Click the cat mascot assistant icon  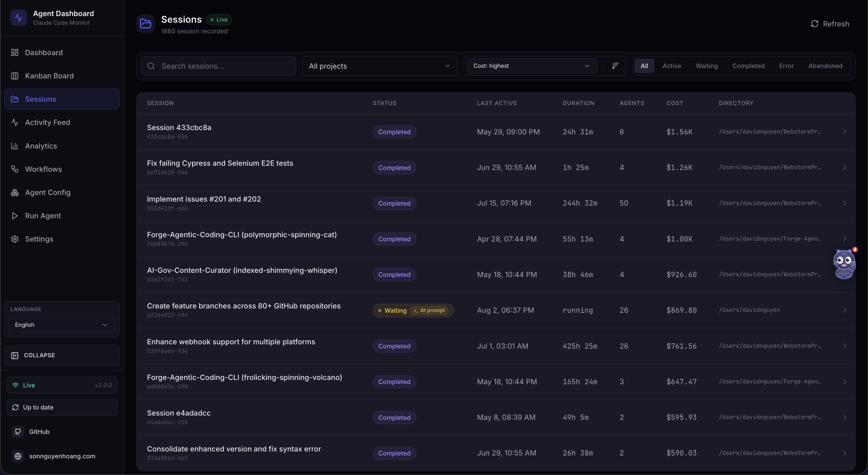pyautogui.click(x=844, y=264)
